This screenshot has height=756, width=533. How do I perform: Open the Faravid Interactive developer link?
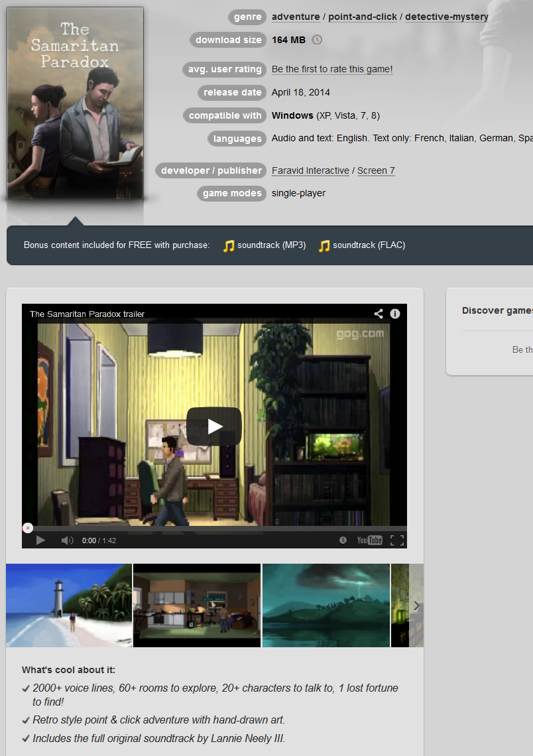click(310, 170)
